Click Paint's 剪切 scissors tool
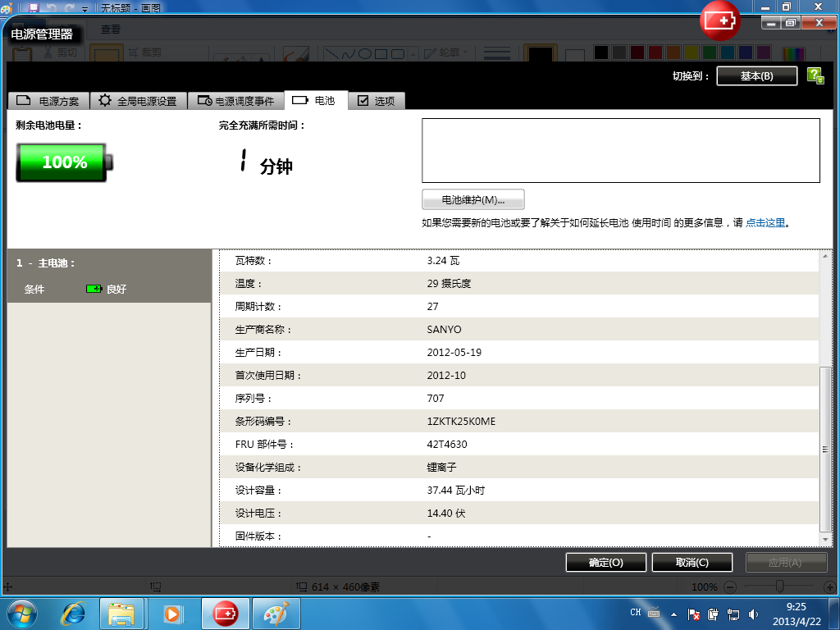Image resolution: width=840 pixels, height=630 pixels. click(61, 52)
